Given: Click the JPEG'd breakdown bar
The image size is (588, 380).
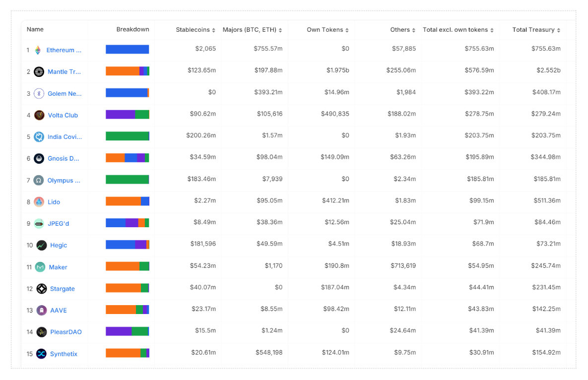Looking at the screenshot, I should click(x=128, y=223).
